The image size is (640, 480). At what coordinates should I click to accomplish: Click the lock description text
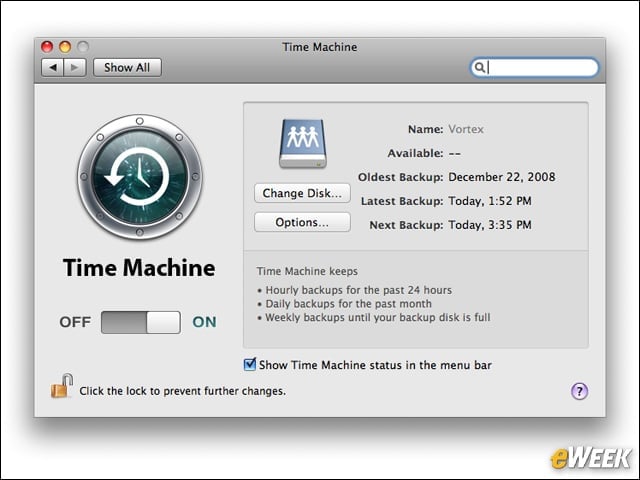click(x=182, y=391)
